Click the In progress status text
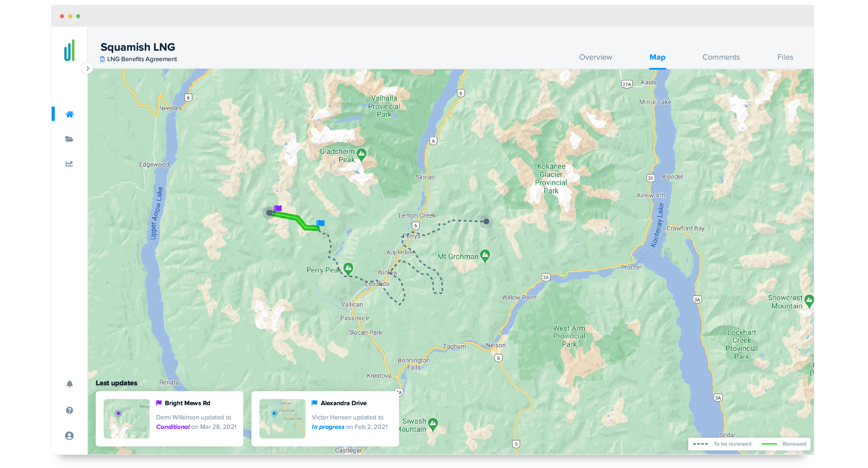The width and height of the screenshot is (868, 468). (x=328, y=427)
